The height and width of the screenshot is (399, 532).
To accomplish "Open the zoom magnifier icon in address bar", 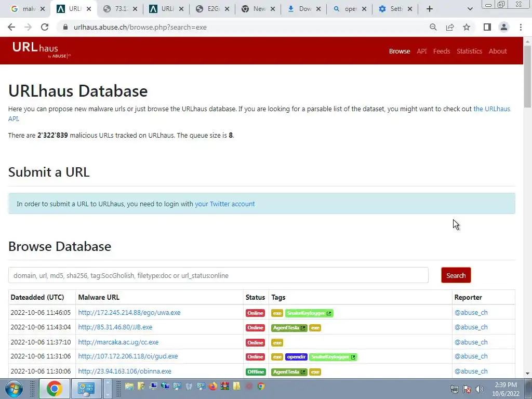I will pos(433,27).
